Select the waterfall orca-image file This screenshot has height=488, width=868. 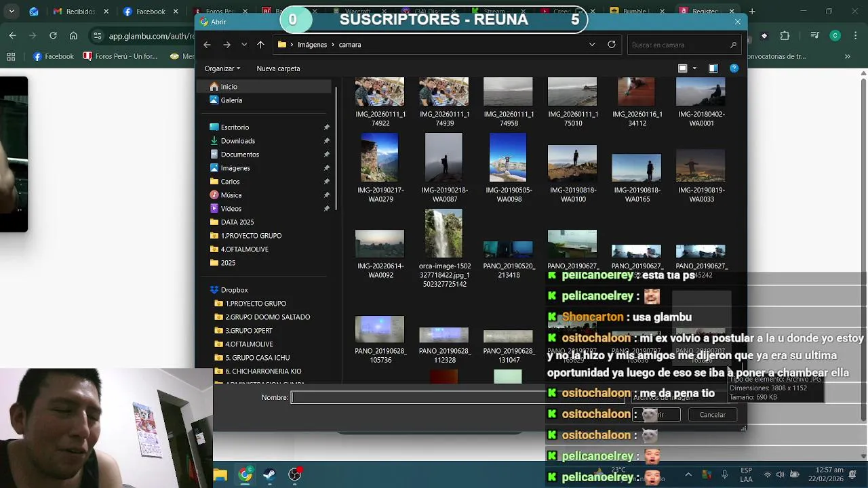point(444,249)
